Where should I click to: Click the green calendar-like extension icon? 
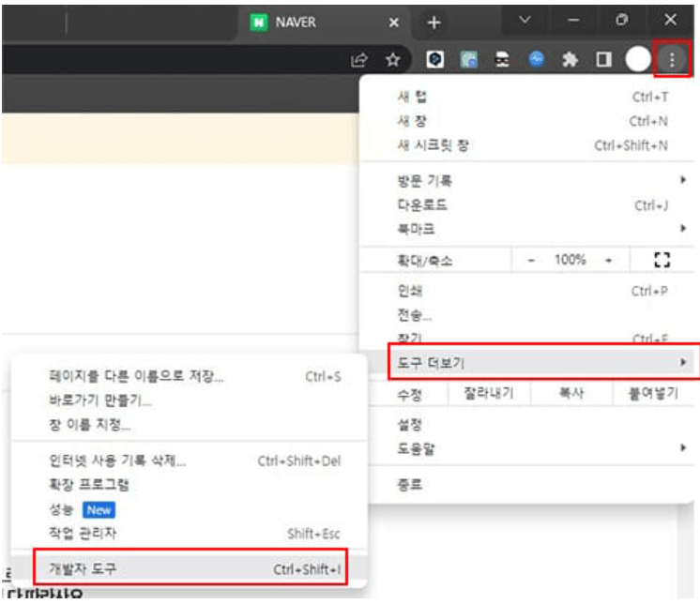pos(469,59)
